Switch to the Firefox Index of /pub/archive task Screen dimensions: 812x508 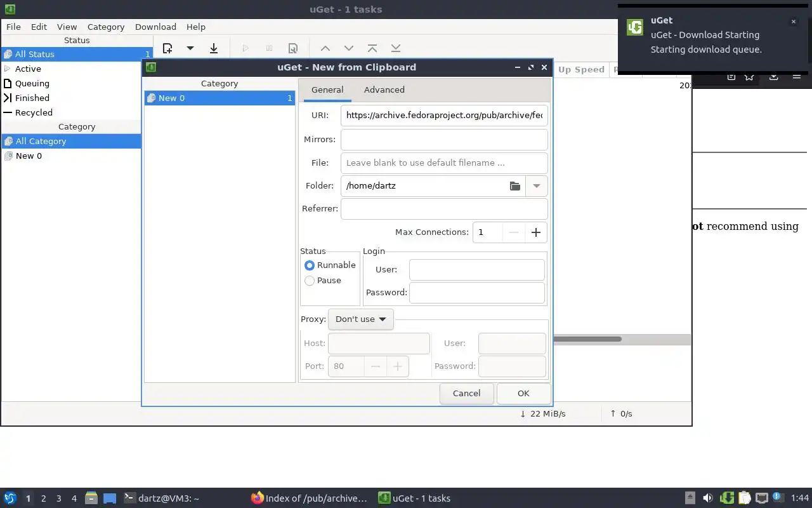[x=309, y=498]
